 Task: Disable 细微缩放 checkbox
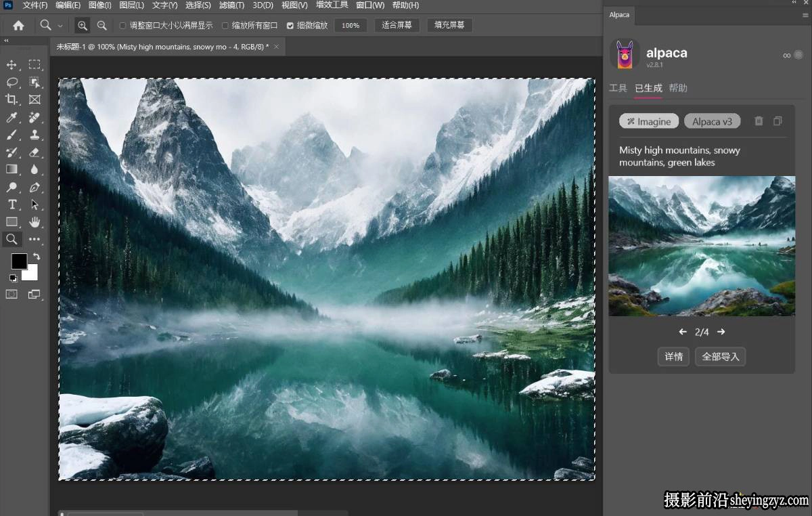click(x=290, y=26)
